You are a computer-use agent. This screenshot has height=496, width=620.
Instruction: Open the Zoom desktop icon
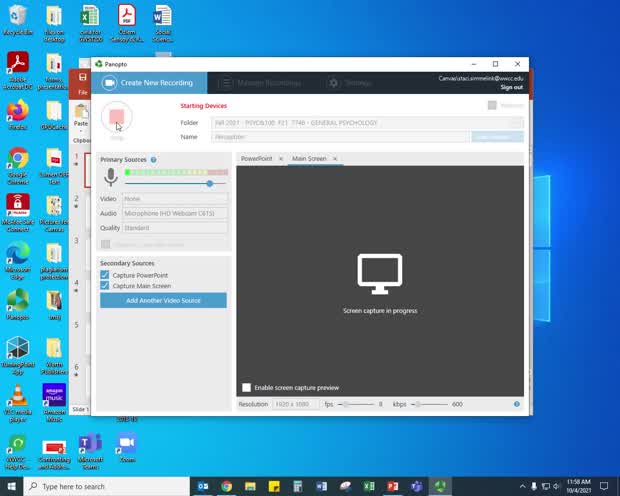tap(127, 447)
